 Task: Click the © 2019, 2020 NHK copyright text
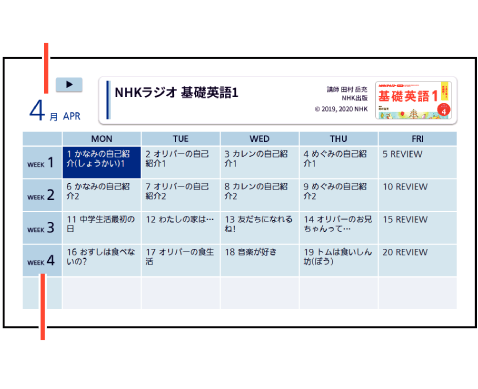tap(341, 109)
